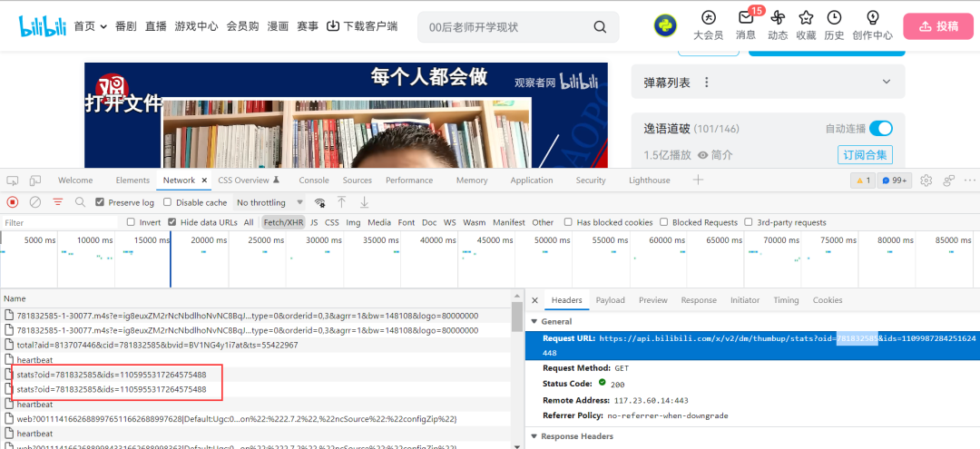This screenshot has width=980, height=449.
Task: Toggle the Preserve log checkbox
Action: click(x=100, y=202)
